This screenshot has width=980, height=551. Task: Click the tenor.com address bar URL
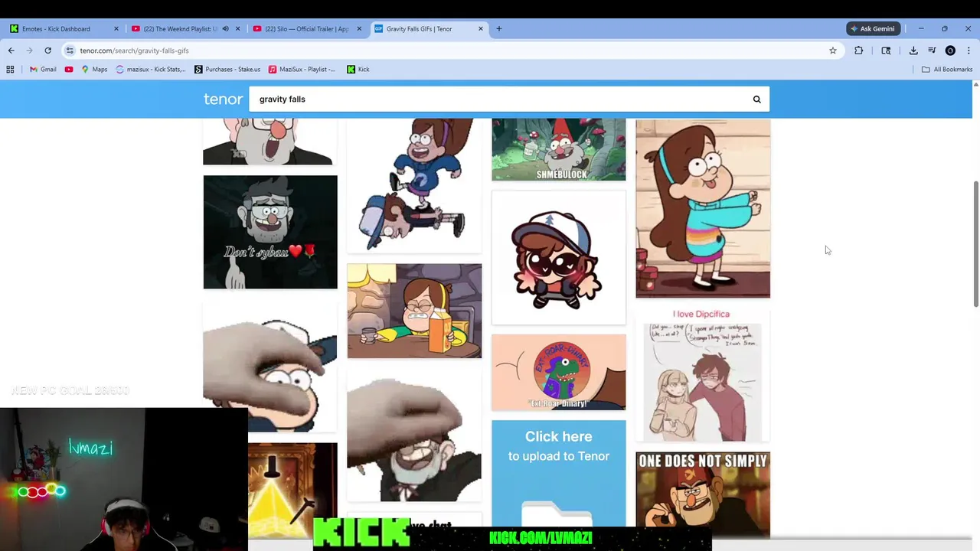(x=134, y=51)
